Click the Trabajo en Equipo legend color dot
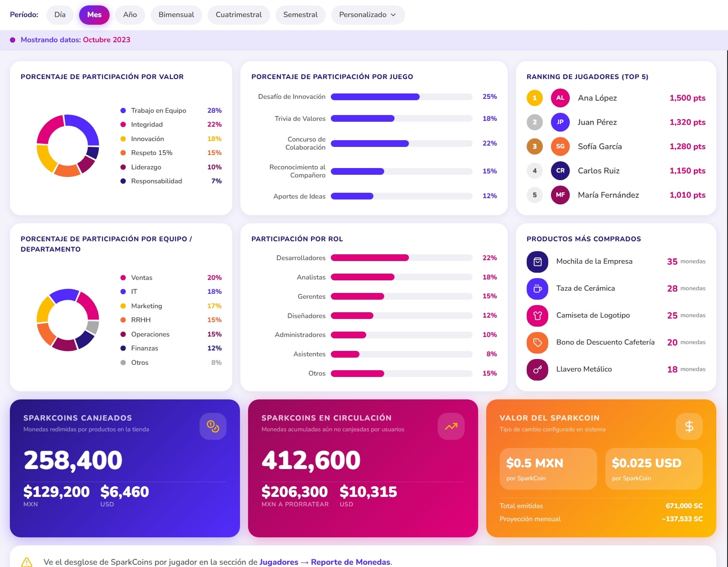 click(x=123, y=111)
